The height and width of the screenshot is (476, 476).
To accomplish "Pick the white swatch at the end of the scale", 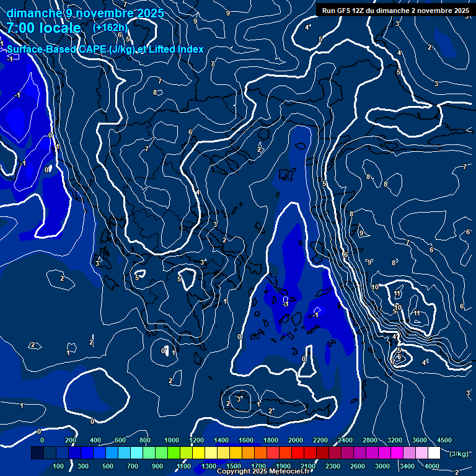I will 434,452.
